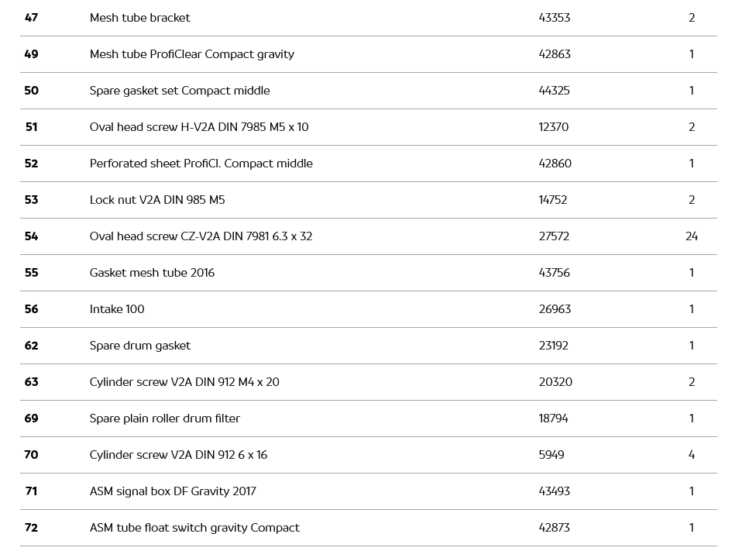
Task: Click "Perforated sheet ProfiCl. Compact middle"
Action: pyautogui.click(x=201, y=164)
